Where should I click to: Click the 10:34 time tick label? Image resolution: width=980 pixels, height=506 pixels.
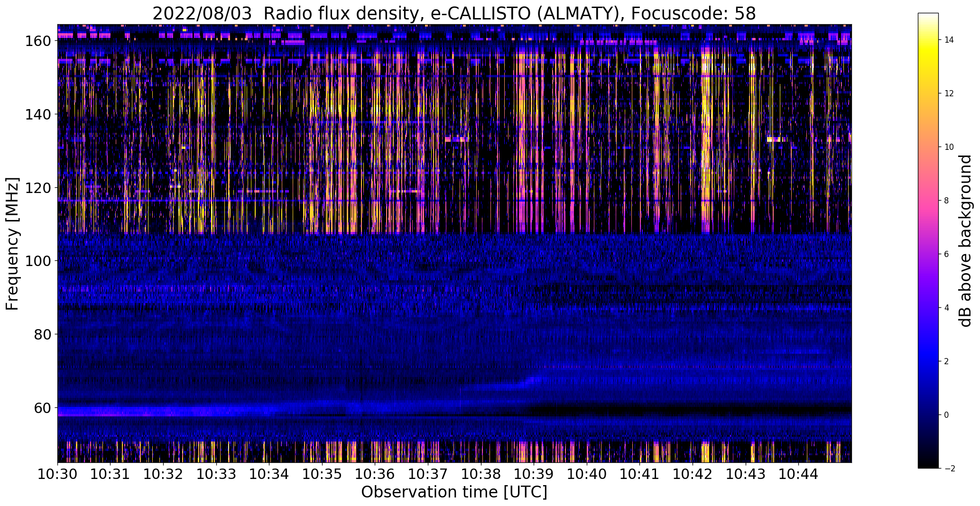tap(269, 473)
